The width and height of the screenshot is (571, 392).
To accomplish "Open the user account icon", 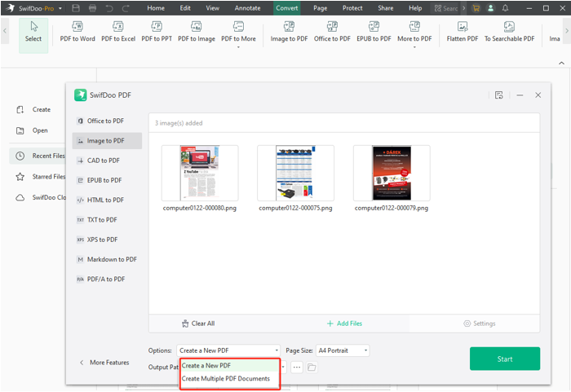I will tap(490, 8).
